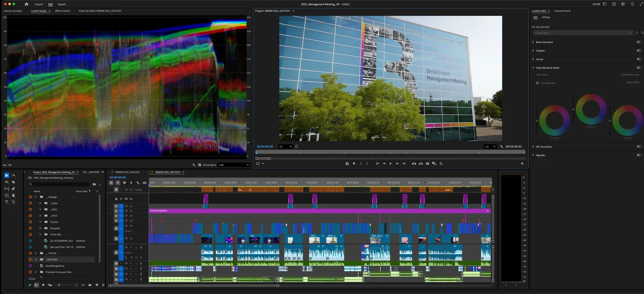Click the Essential Sound panel tab
This screenshot has height=294, width=644.
tap(562, 11)
